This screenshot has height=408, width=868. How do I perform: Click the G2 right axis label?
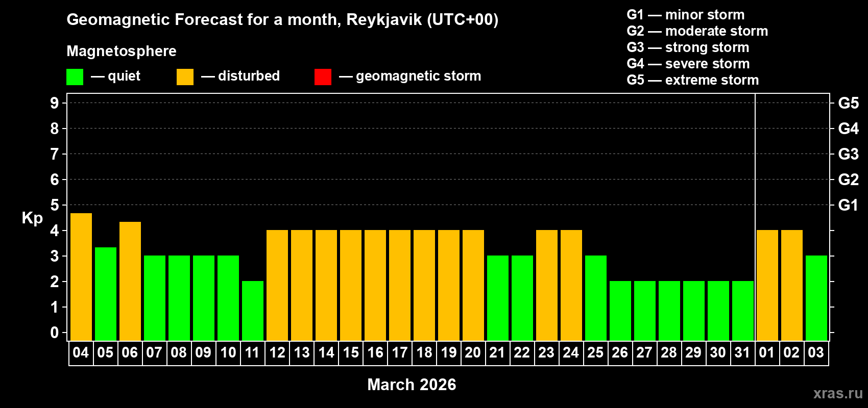(x=849, y=180)
